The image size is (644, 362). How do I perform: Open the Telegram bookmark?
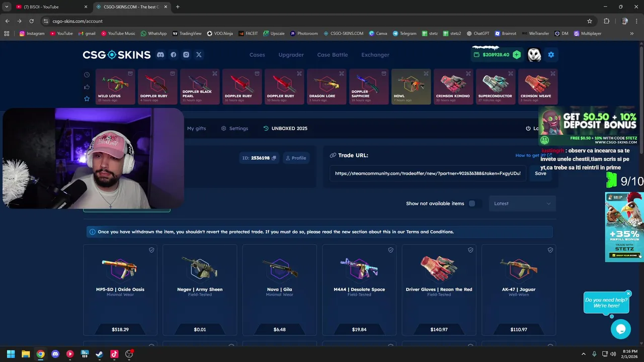404,34
